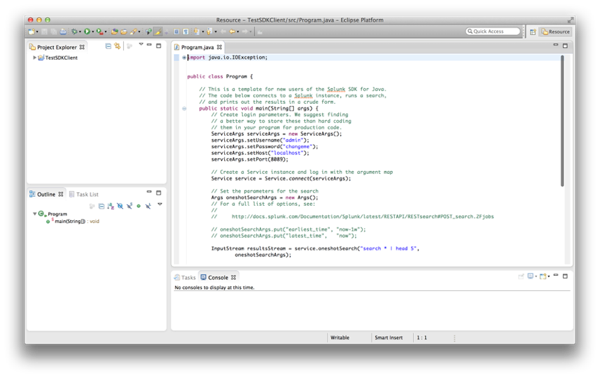600x378 pixels.
Task: Click the Open Console icon
Action: (543, 276)
